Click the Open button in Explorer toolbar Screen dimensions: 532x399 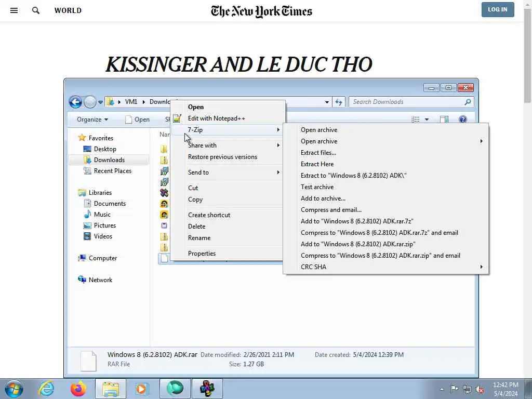pos(137,119)
